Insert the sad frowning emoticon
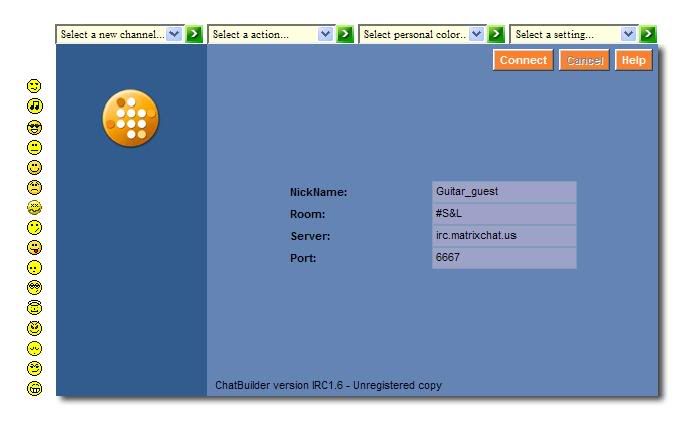Screen dimensions: 685x425 click(35, 187)
